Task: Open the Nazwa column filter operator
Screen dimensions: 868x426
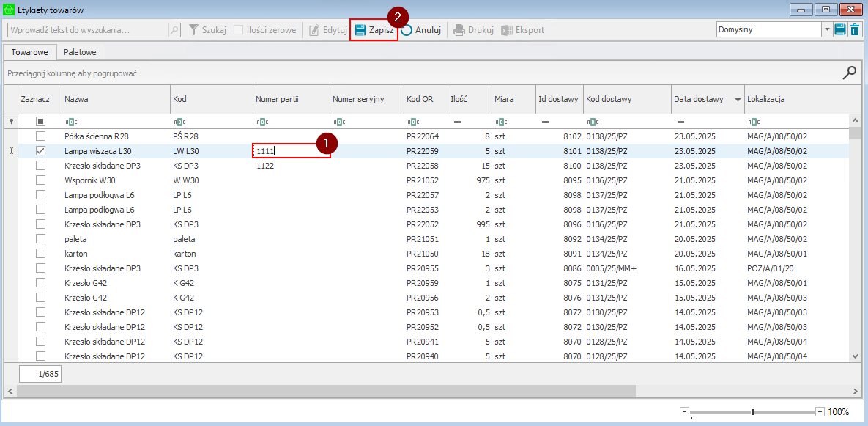Action: [x=71, y=122]
